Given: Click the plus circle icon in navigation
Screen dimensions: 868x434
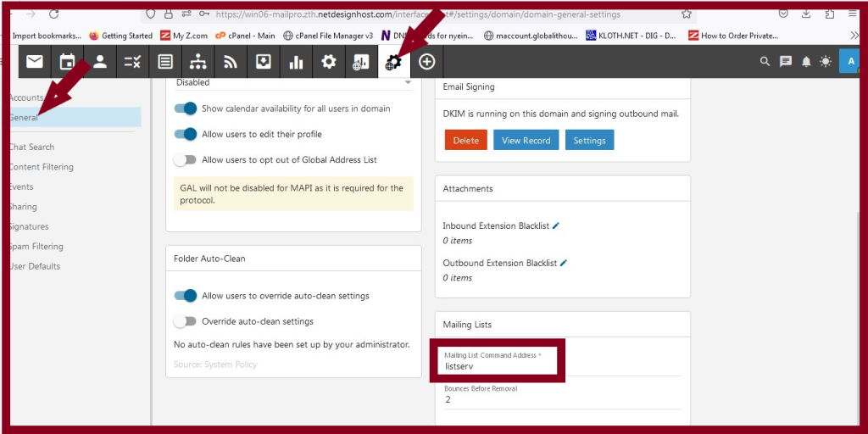Looking at the screenshot, I should pyautogui.click(x=427, y=62).
